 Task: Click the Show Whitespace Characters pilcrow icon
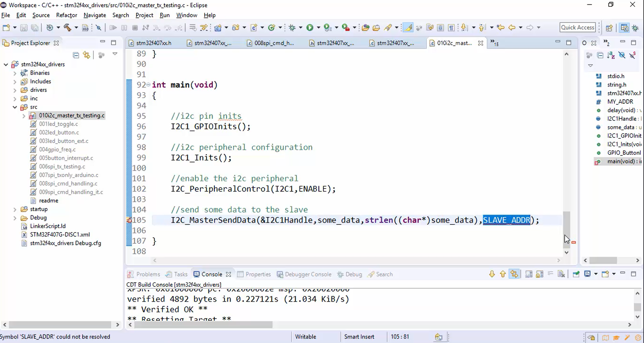coord(451,28)
